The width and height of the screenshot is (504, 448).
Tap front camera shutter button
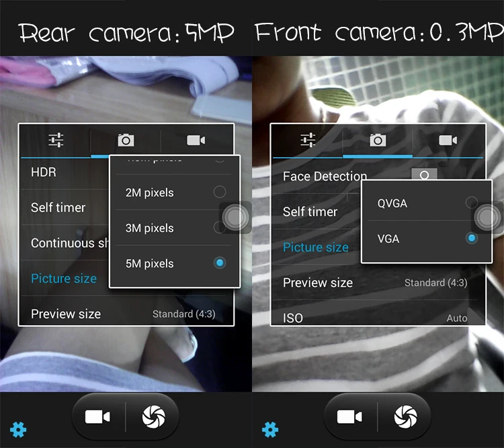pyautogui.click(x=406, y=417)
